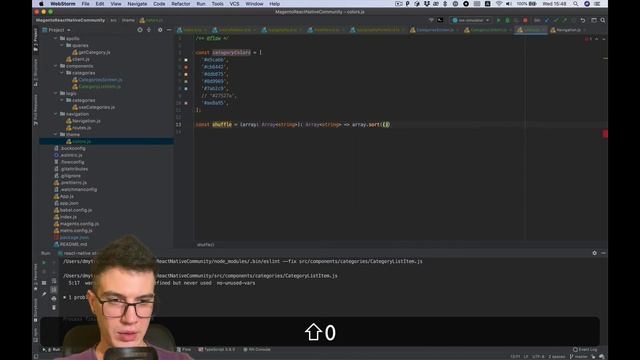640x360 pixels.
Task: Click gutter swatch on line 10 hex color
Action: click(x=186, y=103)
